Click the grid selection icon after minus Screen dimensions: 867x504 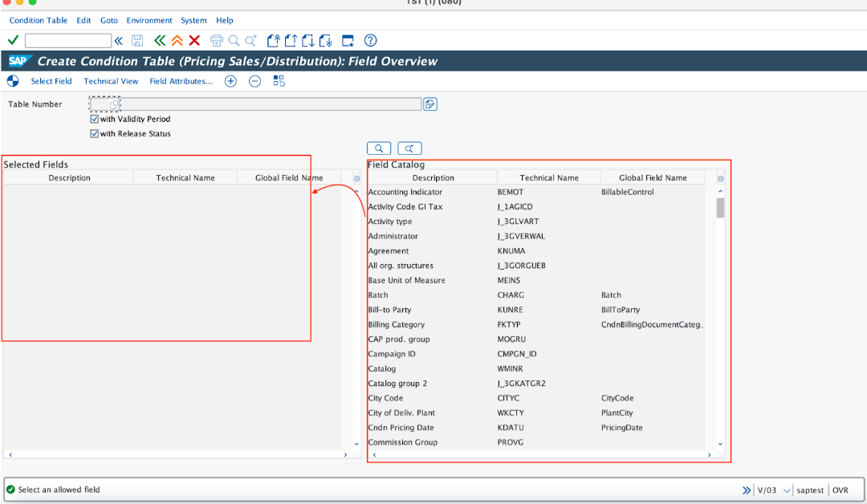coord(279,81)
